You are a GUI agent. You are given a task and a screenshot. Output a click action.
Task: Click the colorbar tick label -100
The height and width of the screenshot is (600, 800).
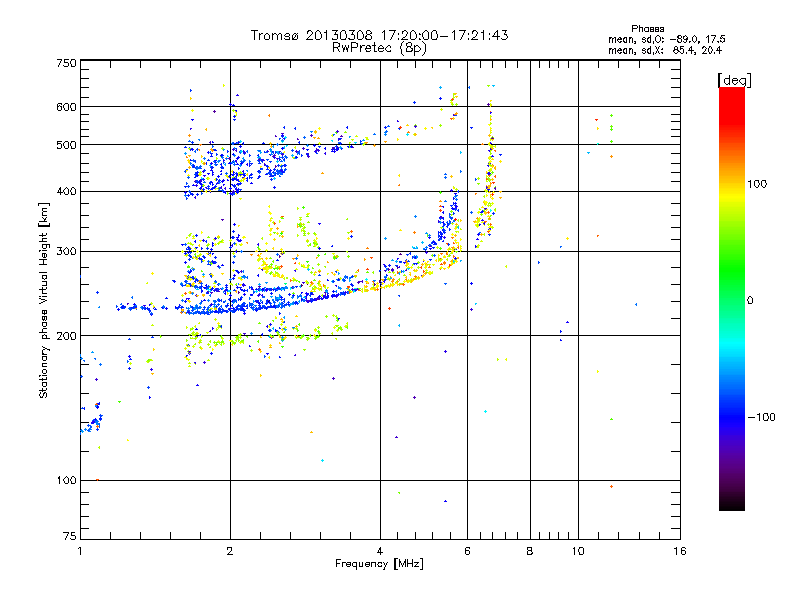pos(761,417)
